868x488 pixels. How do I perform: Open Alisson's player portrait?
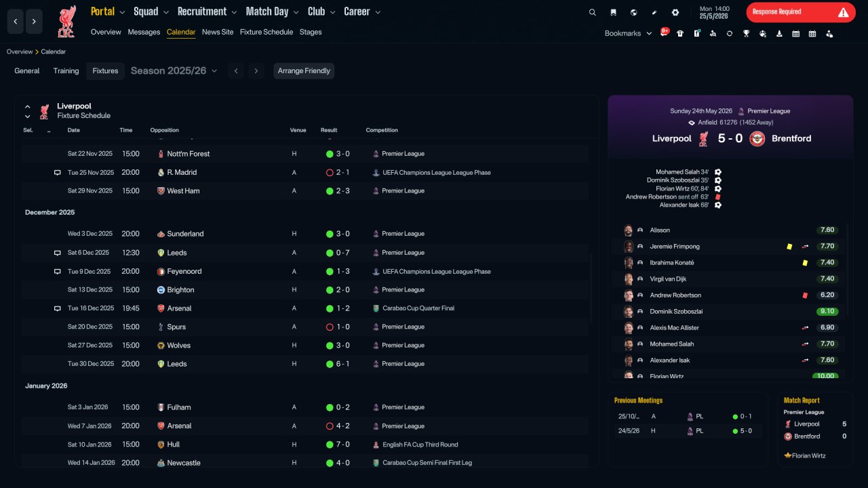[x=629, y=230]
